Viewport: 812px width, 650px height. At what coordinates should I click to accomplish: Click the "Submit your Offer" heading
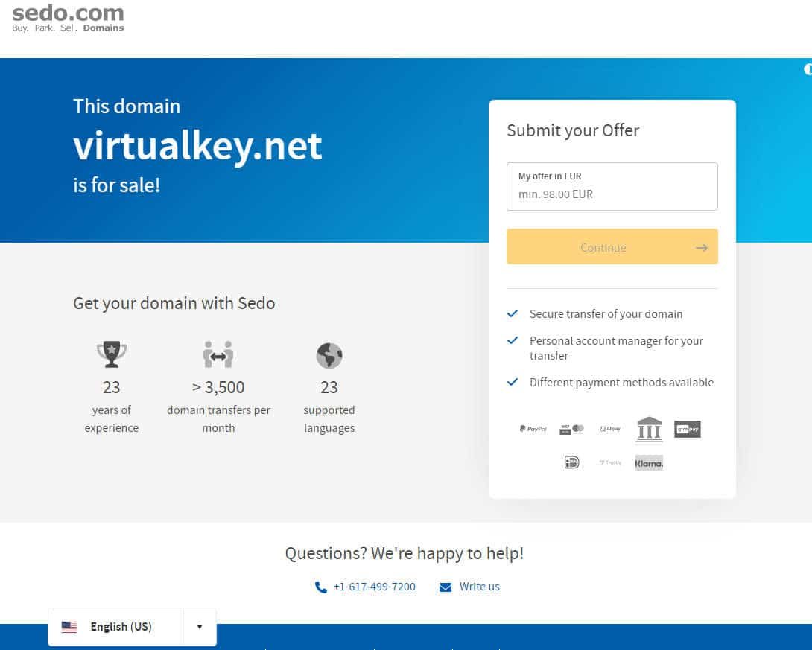(x=573, y=130)
